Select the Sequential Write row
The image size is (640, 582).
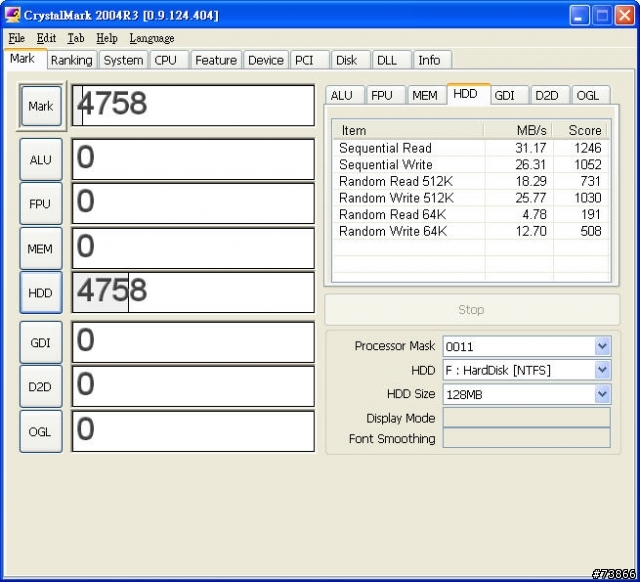pos(471,164)
